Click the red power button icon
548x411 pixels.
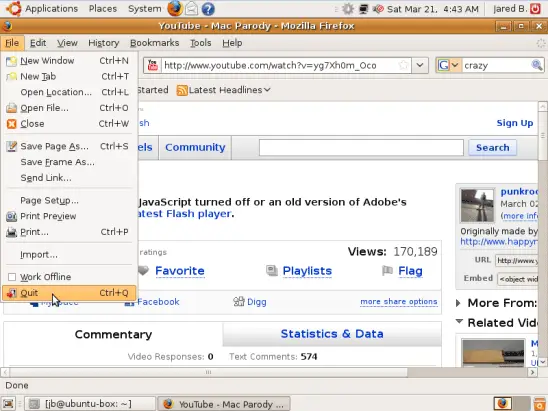(535, 8)
